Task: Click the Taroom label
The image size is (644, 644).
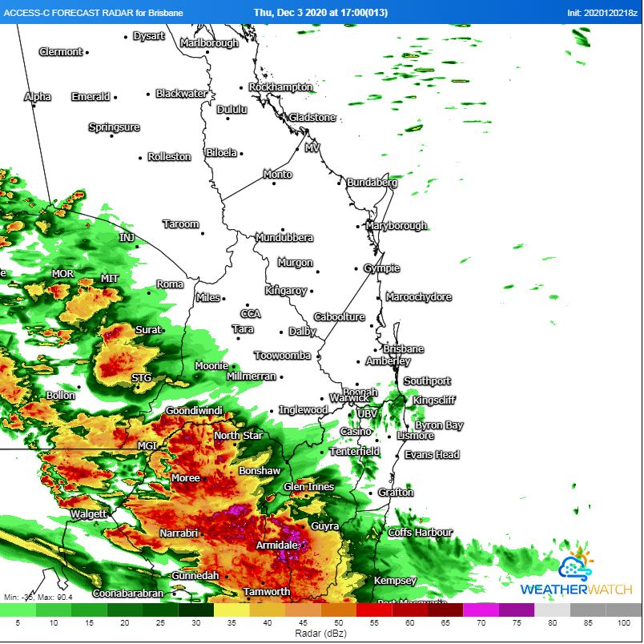Action: coord(181,223)
